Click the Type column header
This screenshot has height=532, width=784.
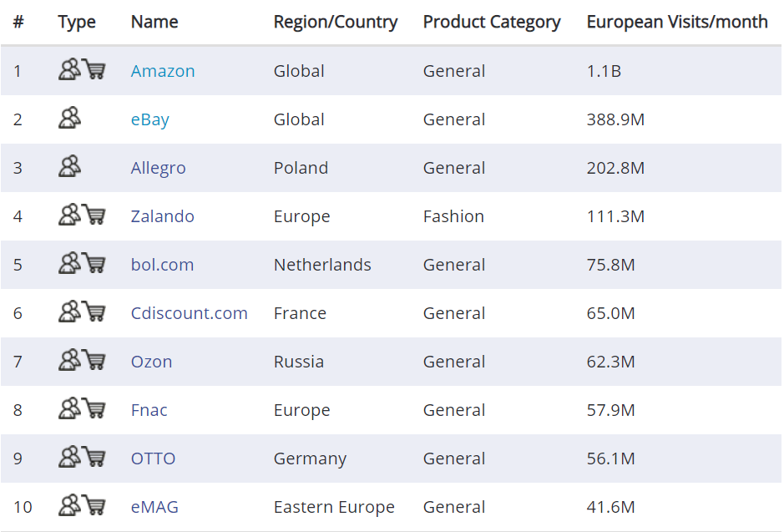77,22
